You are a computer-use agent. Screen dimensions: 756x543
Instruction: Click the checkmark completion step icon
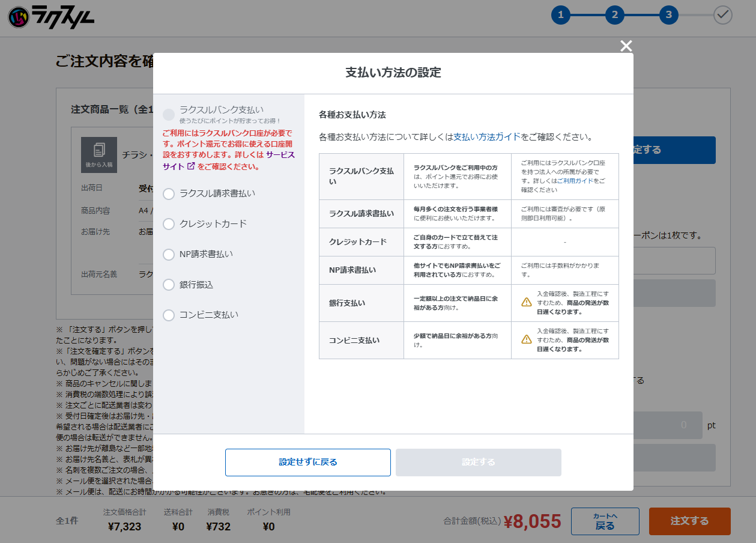(x=723, y=15)
